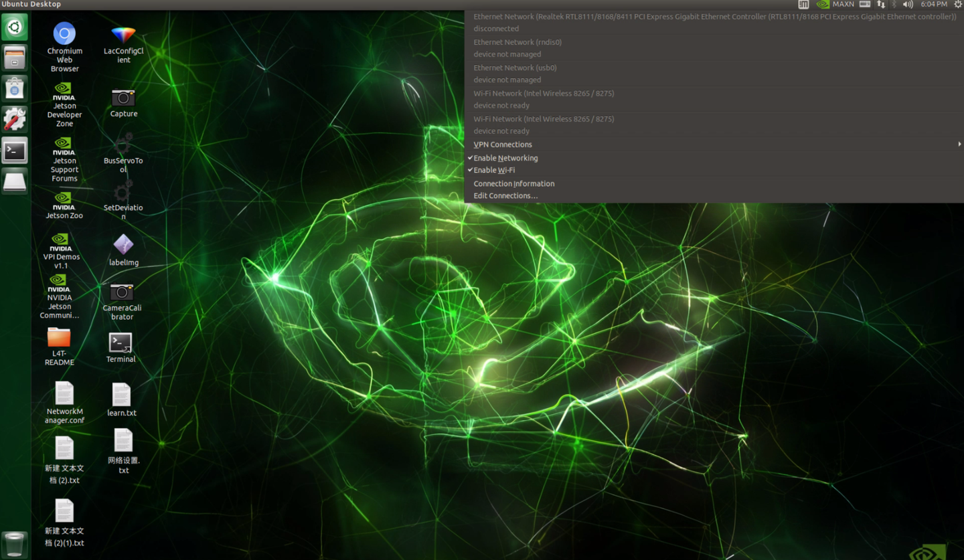This screenshot has height=560, width=964.
Task: Select the 新建 文本文档 (2).txt file
Action: 64,460
